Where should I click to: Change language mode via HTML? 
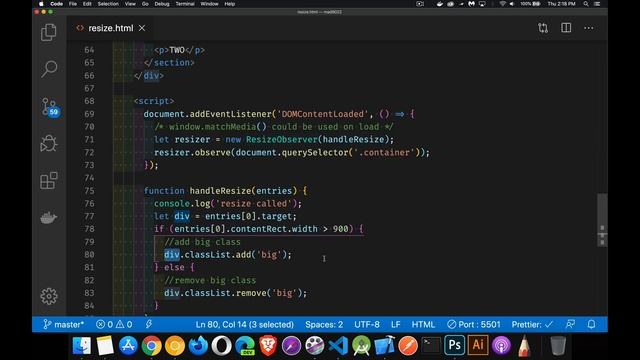[423, 324]
